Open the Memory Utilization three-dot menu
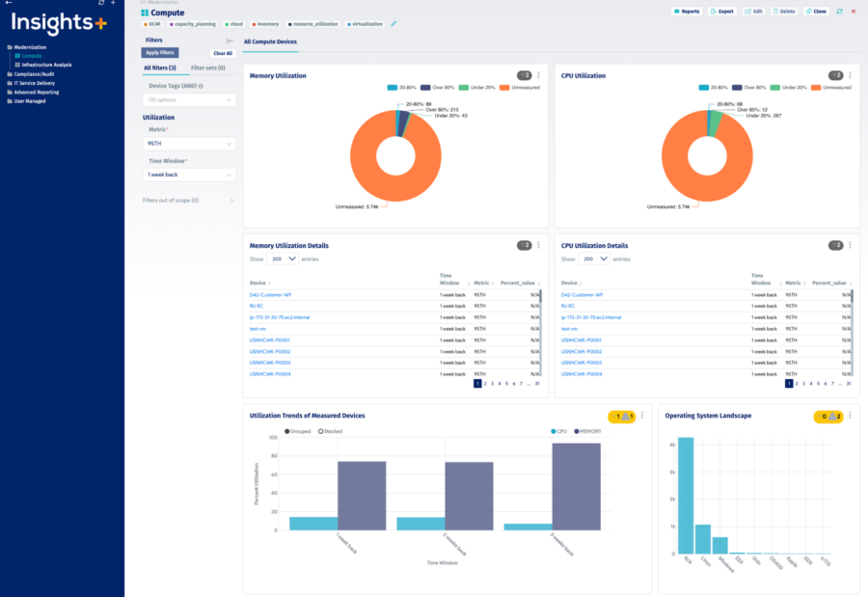This screenshot has height=597, width=868. [x=538, y=74]
